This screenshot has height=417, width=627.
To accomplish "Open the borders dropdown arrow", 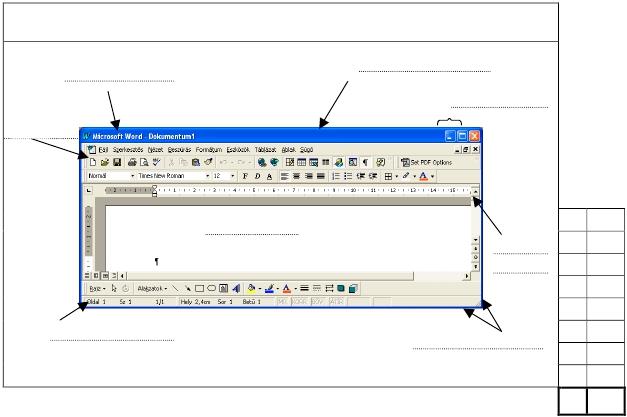I will pos(397,176).
